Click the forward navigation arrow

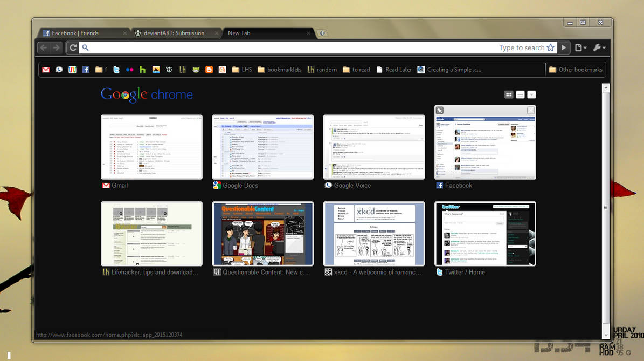tap(56, 47)
